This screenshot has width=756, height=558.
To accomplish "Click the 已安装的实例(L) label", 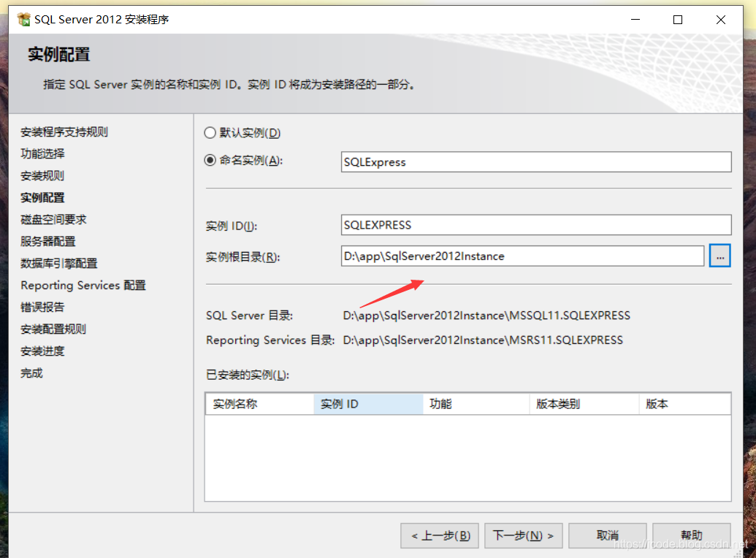I will click(248, 375).
